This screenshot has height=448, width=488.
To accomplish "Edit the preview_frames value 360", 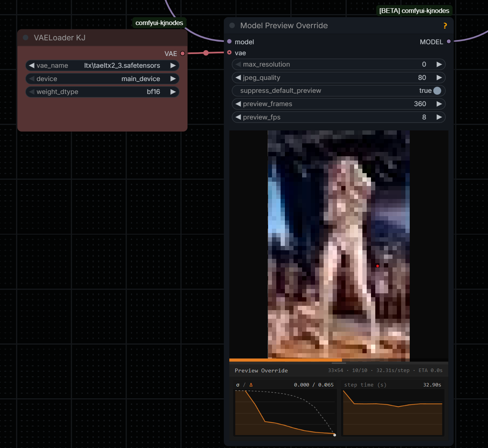I will coord(420,104).
